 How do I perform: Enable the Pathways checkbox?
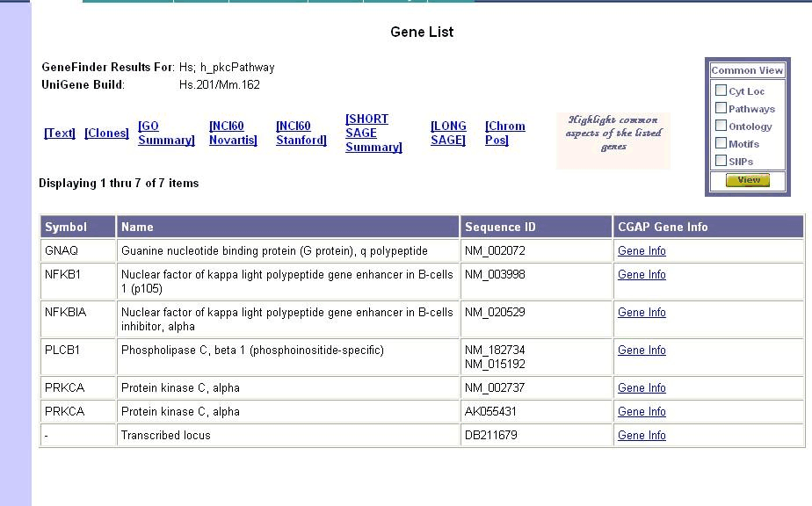click(x=721, y=108)
